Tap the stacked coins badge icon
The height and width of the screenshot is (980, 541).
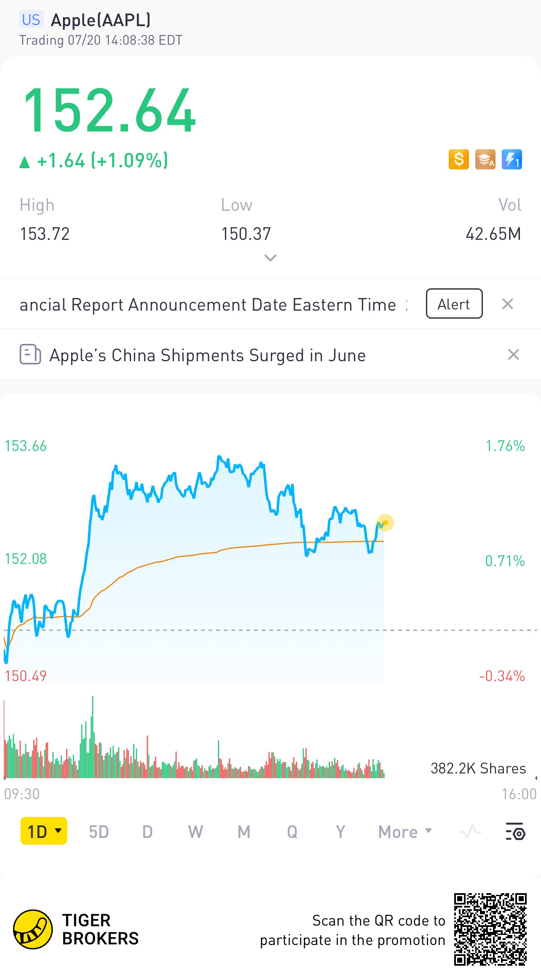point(485,159)
